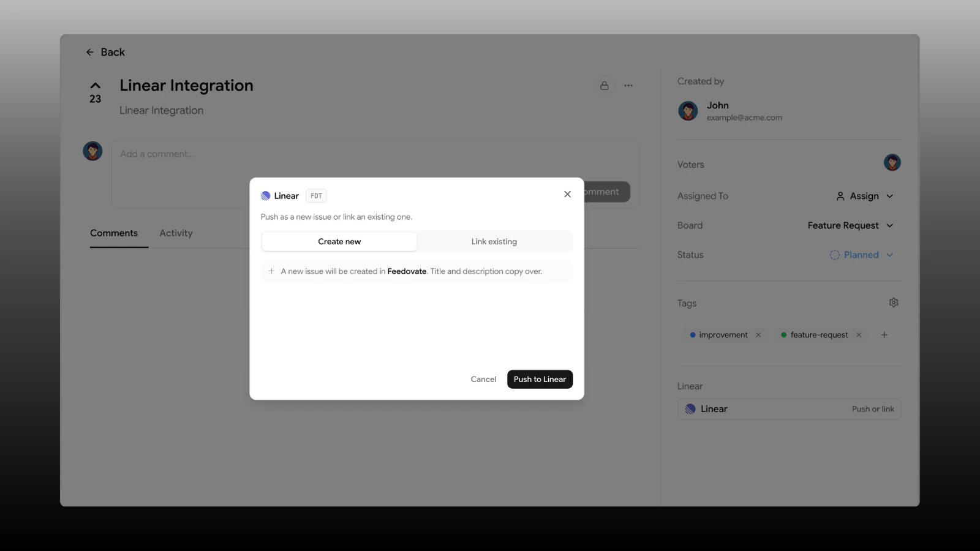Image resolution: width=980 pixels, height=551 pixels.
Task: Open the Comments tab
Action: pos(114,233)
